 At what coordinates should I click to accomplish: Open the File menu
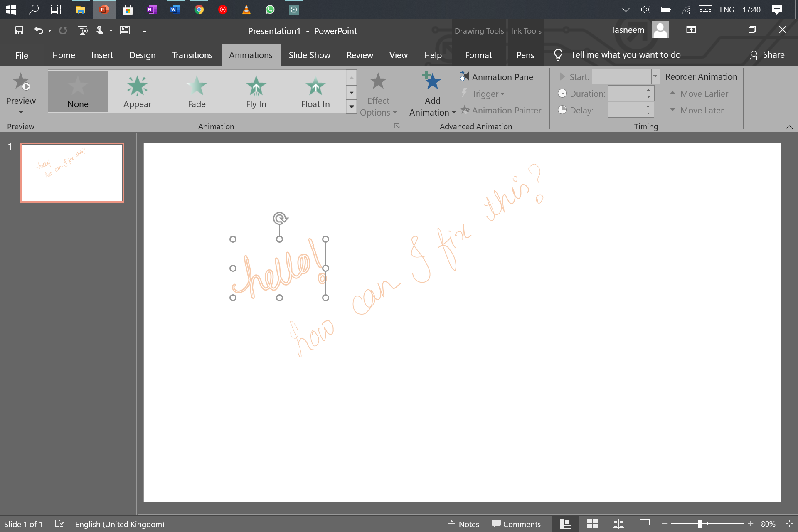point(22,55)
